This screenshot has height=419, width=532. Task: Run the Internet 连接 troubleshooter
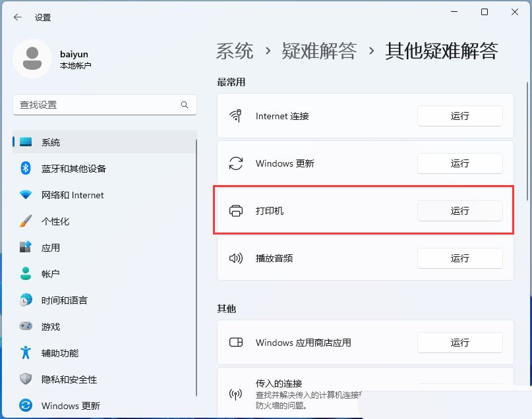[x=459, y=116]
